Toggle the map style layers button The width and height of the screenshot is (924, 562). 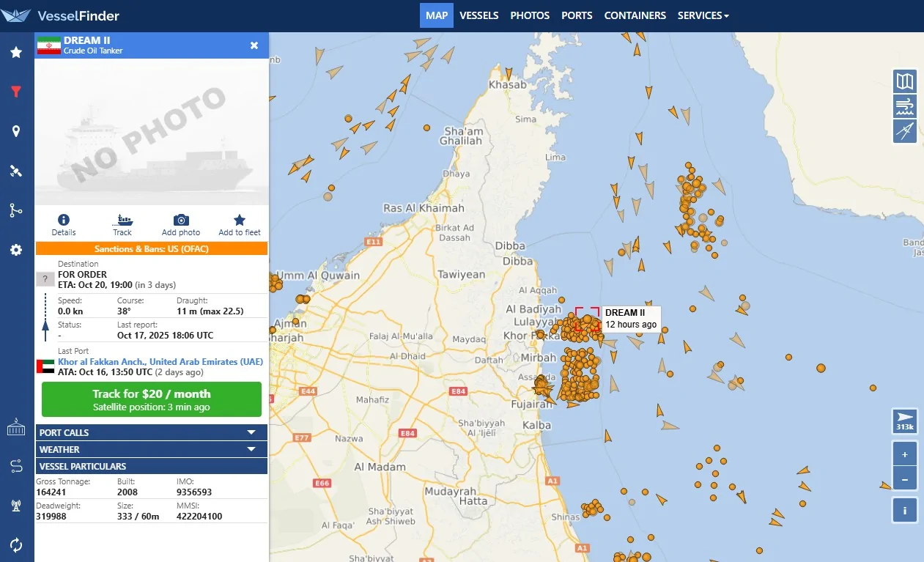pyautogui.click(x=905, y=81)
